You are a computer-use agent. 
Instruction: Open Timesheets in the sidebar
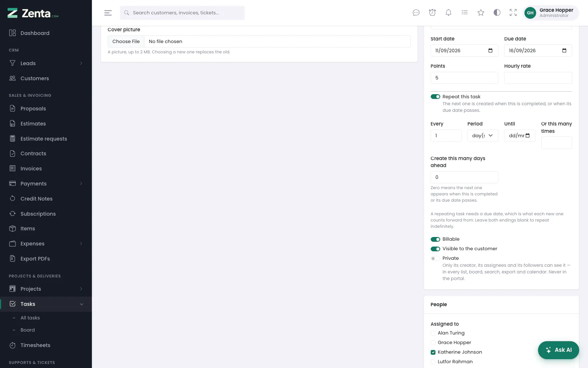(x=46, y=345)
